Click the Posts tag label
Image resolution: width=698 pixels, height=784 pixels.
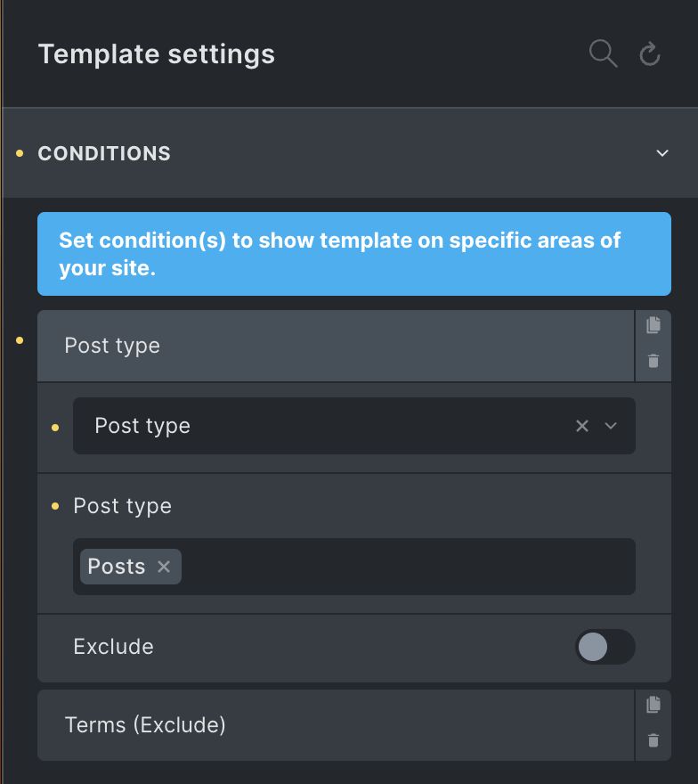tap(117, 567)
